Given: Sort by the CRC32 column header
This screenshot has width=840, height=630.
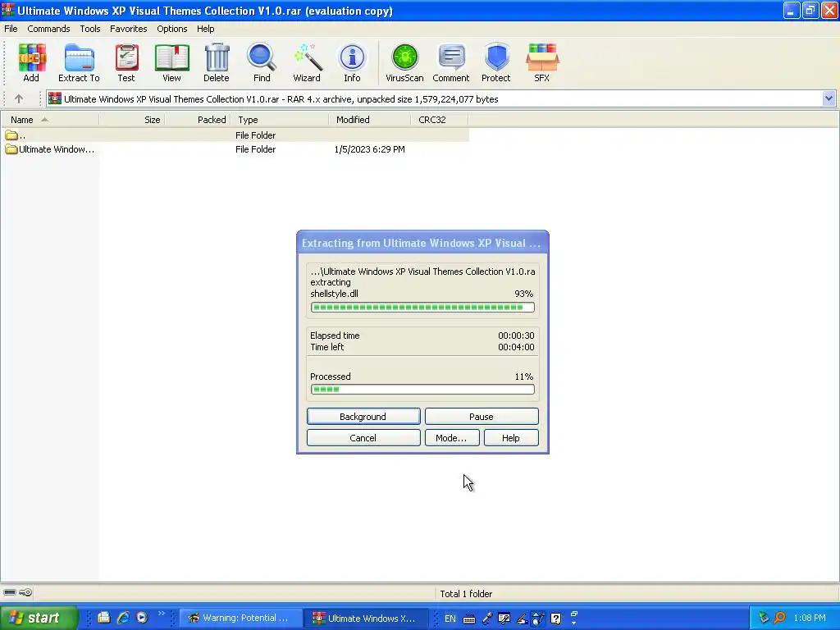Looking at the screenshot, I should (440, 120).
